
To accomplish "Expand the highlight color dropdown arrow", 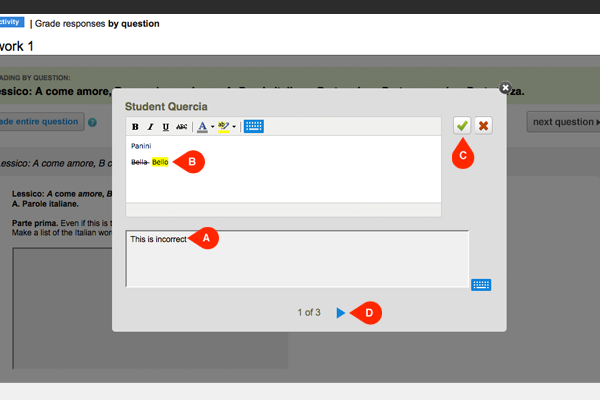I will (234, 127).
